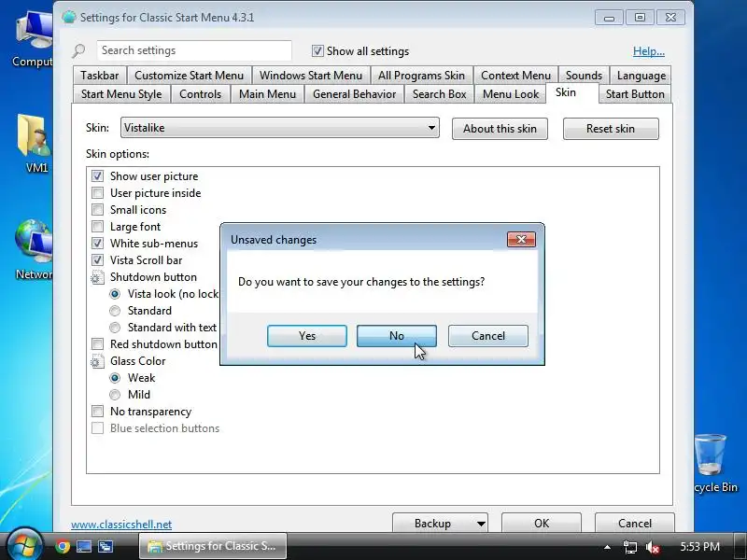Select Standard shutdown button radio
The height and width of the screenshot is (560, 747).
pos(115,311)
